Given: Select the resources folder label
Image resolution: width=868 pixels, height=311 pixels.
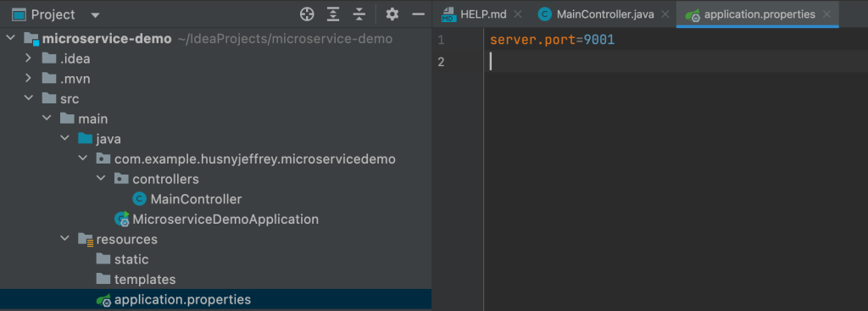Looking at the screenshot, I should 127,240.
